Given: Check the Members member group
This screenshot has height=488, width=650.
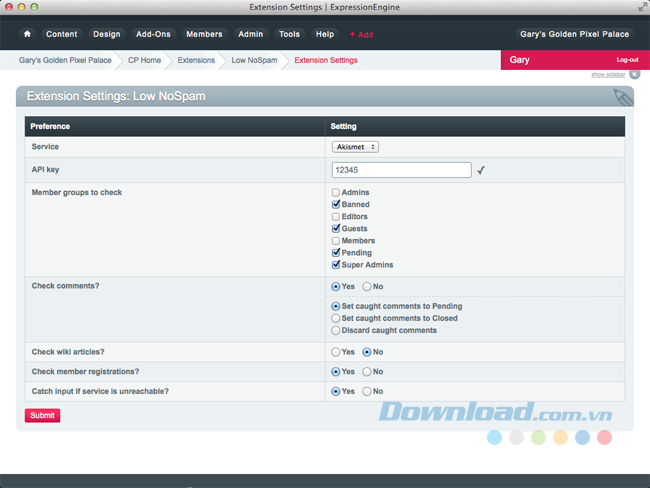Looking at the screenshot, I should (x=336, y=240).
